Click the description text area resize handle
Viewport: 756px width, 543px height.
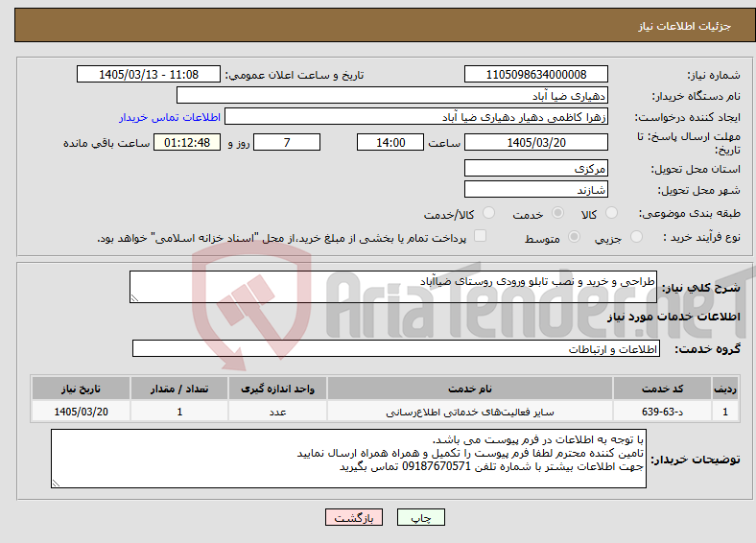click(x=134, y=298)
